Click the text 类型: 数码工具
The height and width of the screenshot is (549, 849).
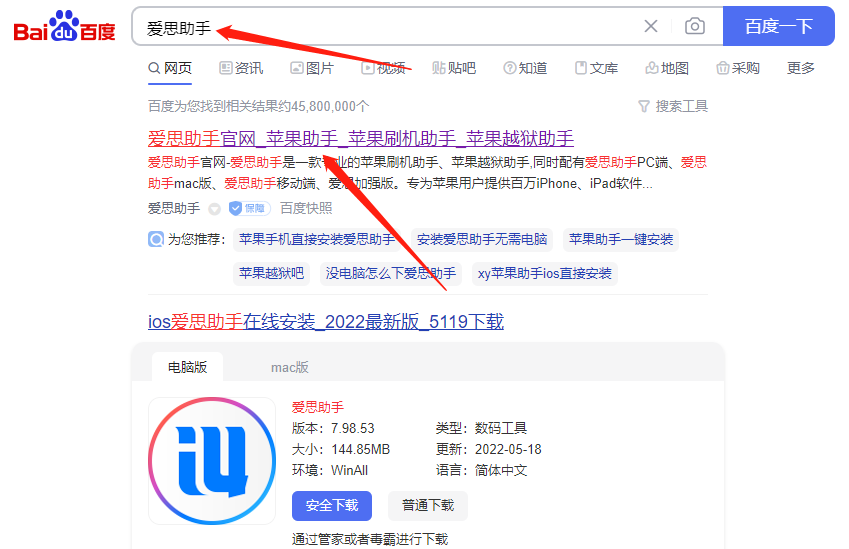point(481,428)
